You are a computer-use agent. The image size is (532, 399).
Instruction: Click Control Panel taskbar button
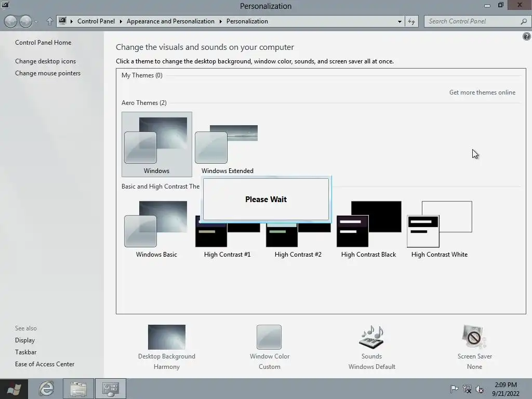click(x=111, y=389)
